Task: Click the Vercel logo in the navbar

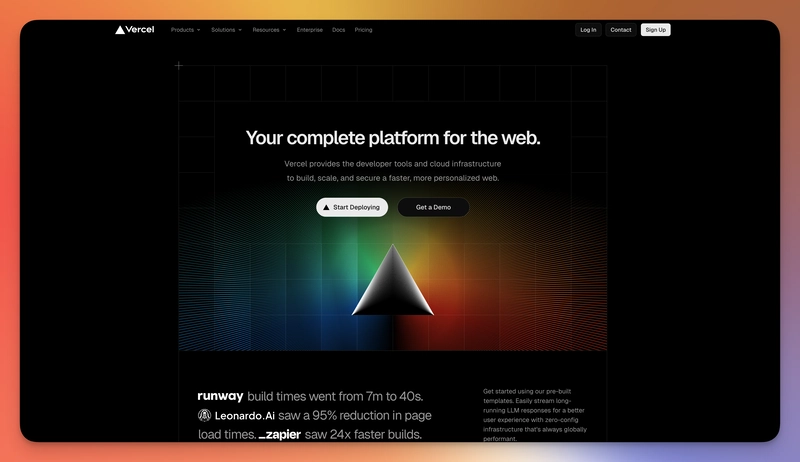Action: [x=135, y=30]
